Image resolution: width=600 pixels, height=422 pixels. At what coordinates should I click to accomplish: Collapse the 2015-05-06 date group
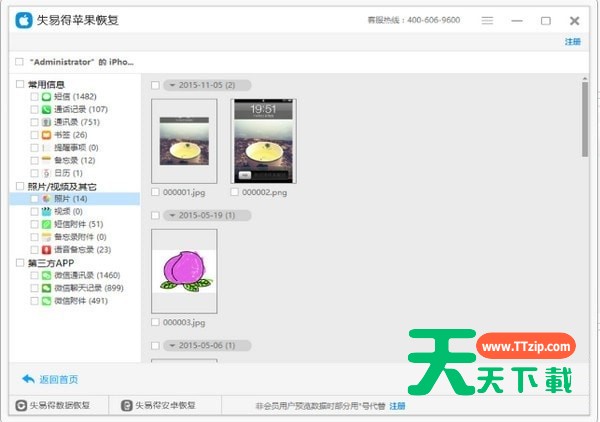[171, 345]
